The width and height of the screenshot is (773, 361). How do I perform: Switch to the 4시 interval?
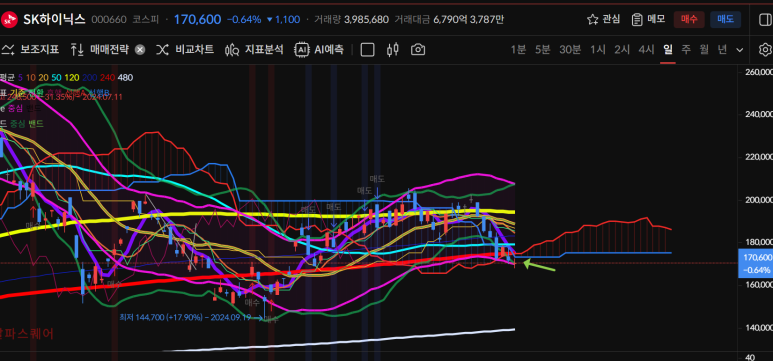pos(646,49)
